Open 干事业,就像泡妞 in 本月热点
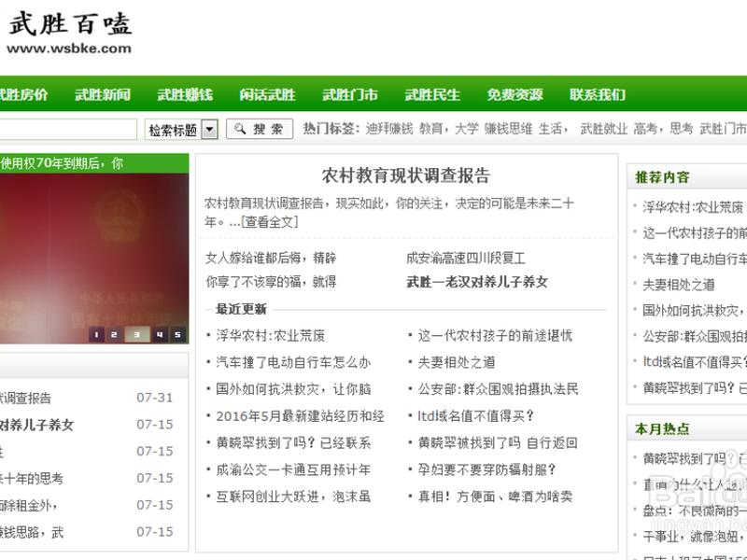The width and height of the screenshot is (747, 560). [x=695, y=537]
